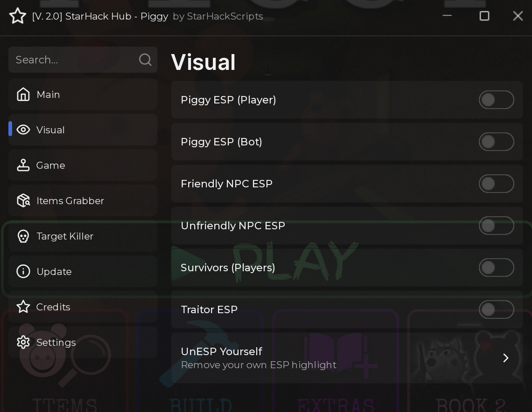
Task: View the Credits tab
Action: (83, 307)
